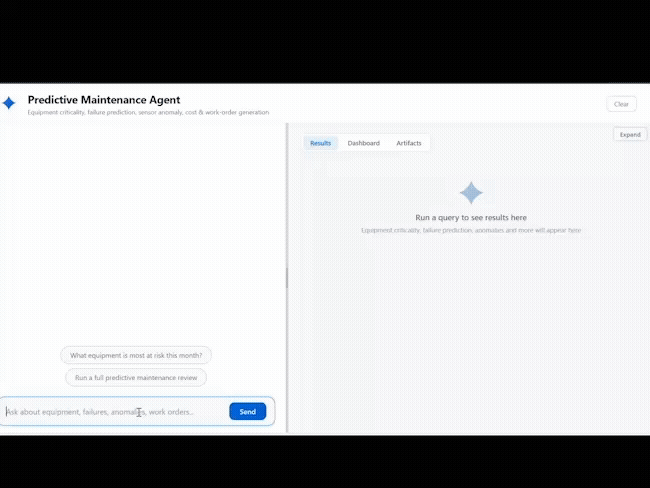The width and height of the screenshot is (650, 488).
Task: Switch to the Results tab
Action: coord(320,143)
